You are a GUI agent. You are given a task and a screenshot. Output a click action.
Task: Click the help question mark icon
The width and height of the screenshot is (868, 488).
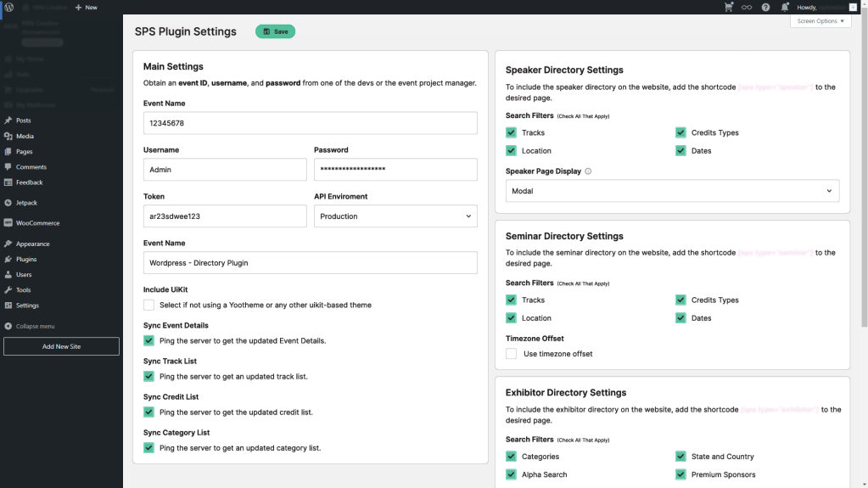coord(765,7)
